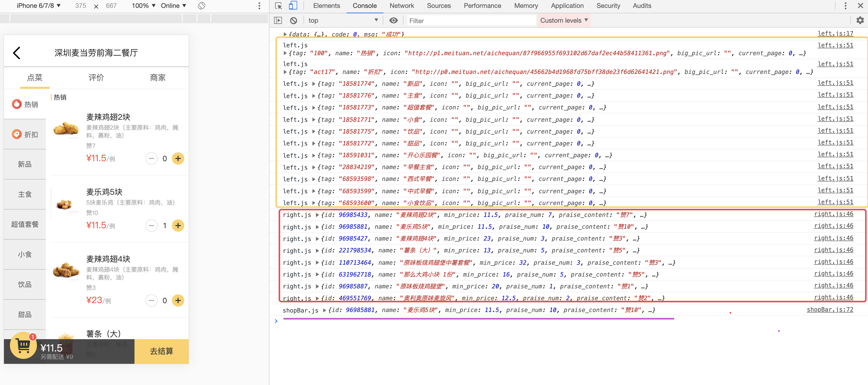
Task: Open right.js:46 link for 麦乐鸡5块 row
Action: pyautogui.click(x=833, y=226)
